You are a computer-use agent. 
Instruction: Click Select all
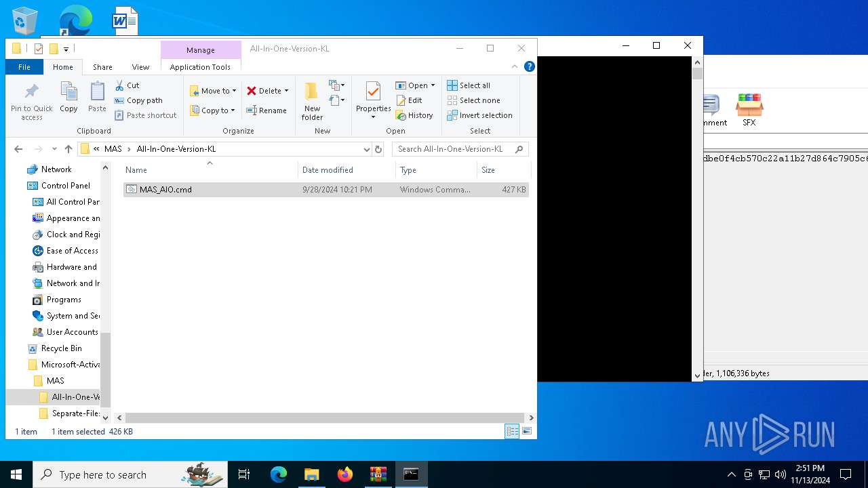tap(469, 85)
